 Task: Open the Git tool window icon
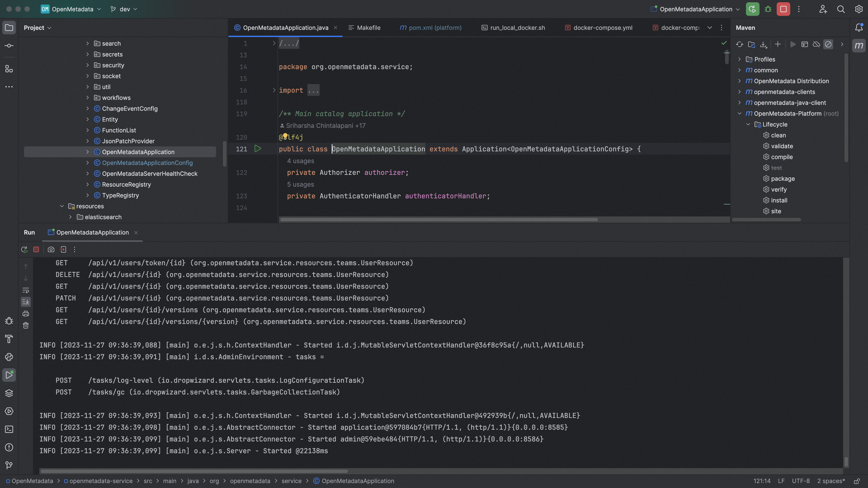(x=9, y=465)
